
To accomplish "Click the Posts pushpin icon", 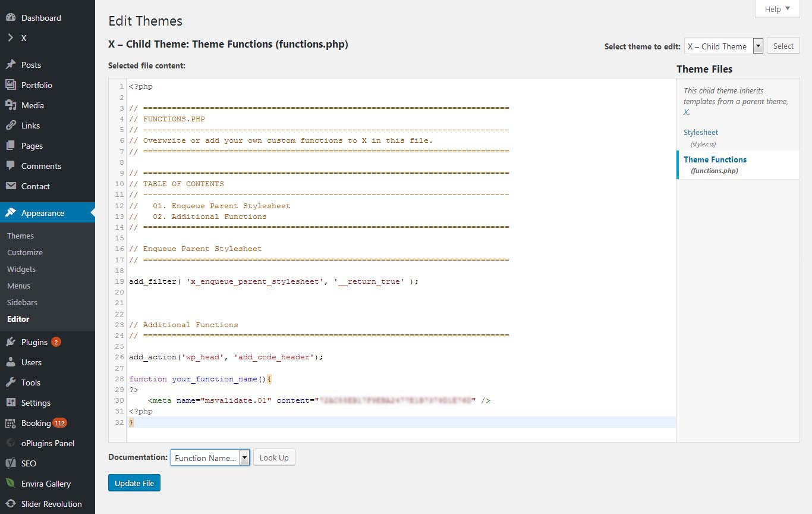I will (x=11, y=65).
